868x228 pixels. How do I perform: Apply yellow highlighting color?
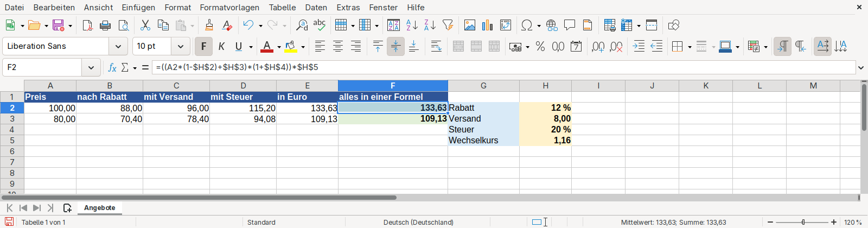(291, 47)
